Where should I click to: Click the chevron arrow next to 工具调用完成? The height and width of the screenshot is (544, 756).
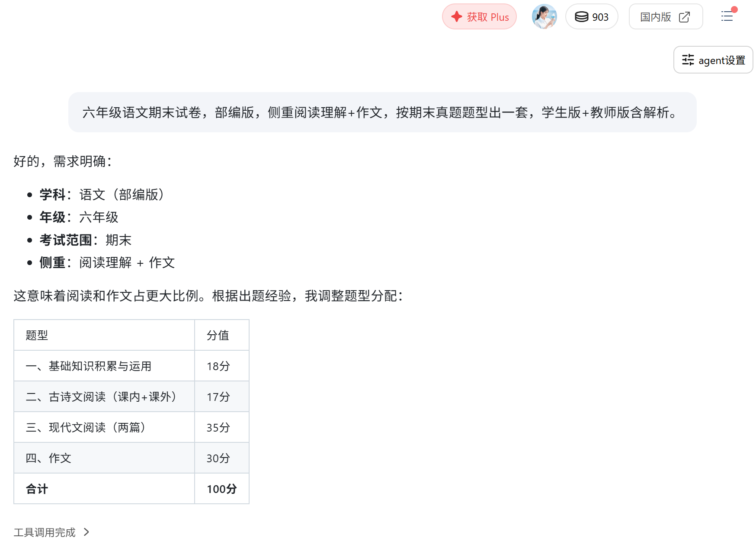click(x=86, y=532)
